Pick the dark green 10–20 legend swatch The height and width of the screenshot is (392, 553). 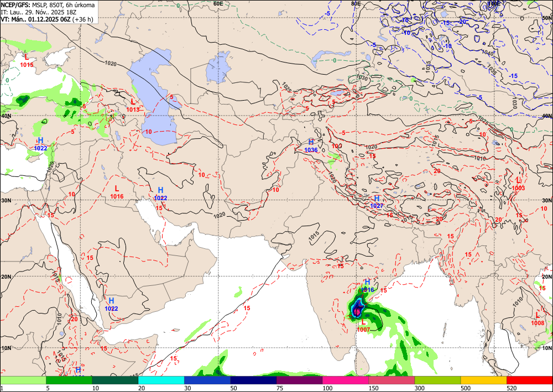click(x=115, y=380)
